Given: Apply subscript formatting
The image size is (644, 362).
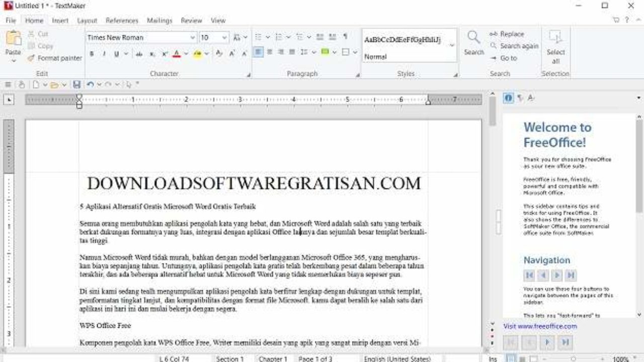Looking at the screenshot, I should click(152, 53).
